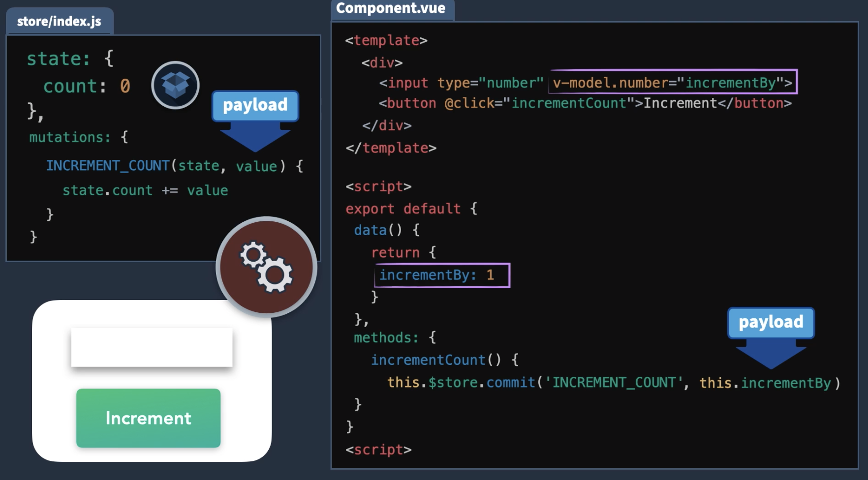Click the white number input field
This screenshot has height=480, width=868.
[152, 347]
